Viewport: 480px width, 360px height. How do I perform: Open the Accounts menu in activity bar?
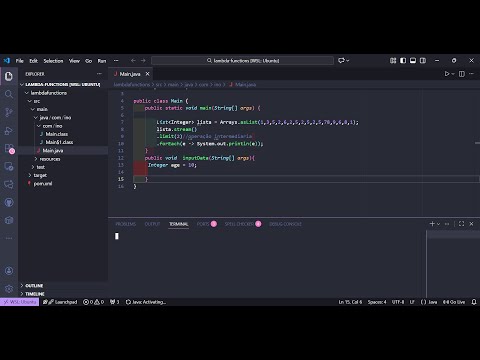pyautogui.click(x=9, y=271)
